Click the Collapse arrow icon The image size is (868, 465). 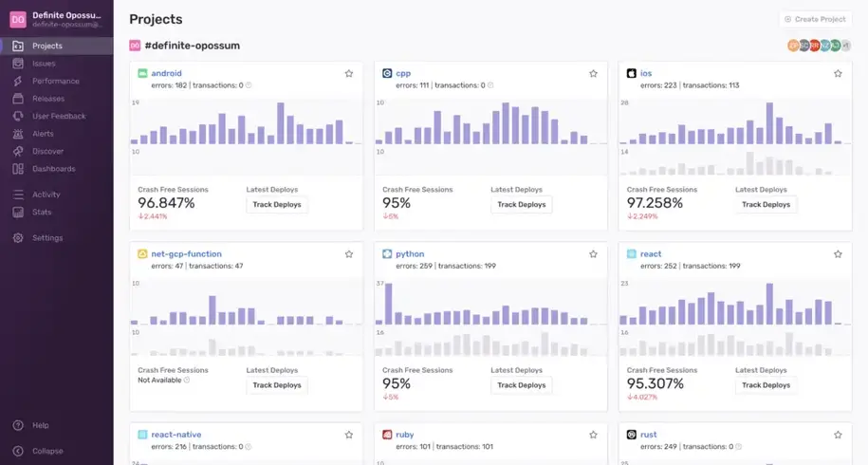pos(18,451)
